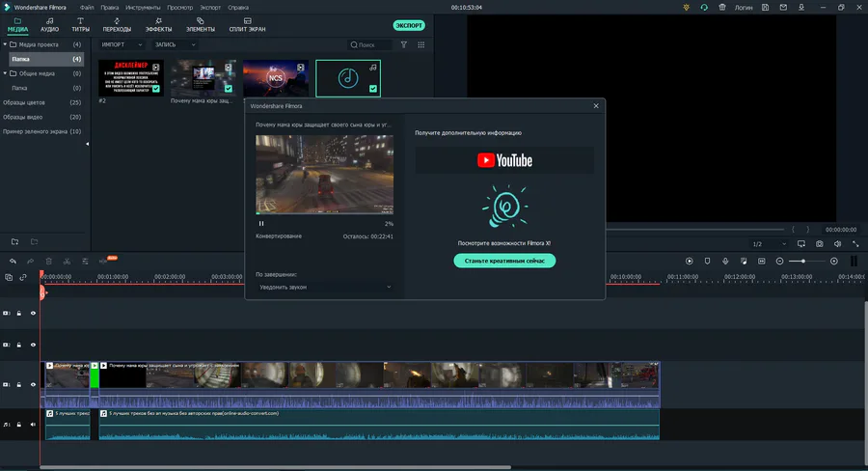This screenshot has height=471, width=868.
Task: Mute the audio track speaker icon
Action: click(33, 424)
